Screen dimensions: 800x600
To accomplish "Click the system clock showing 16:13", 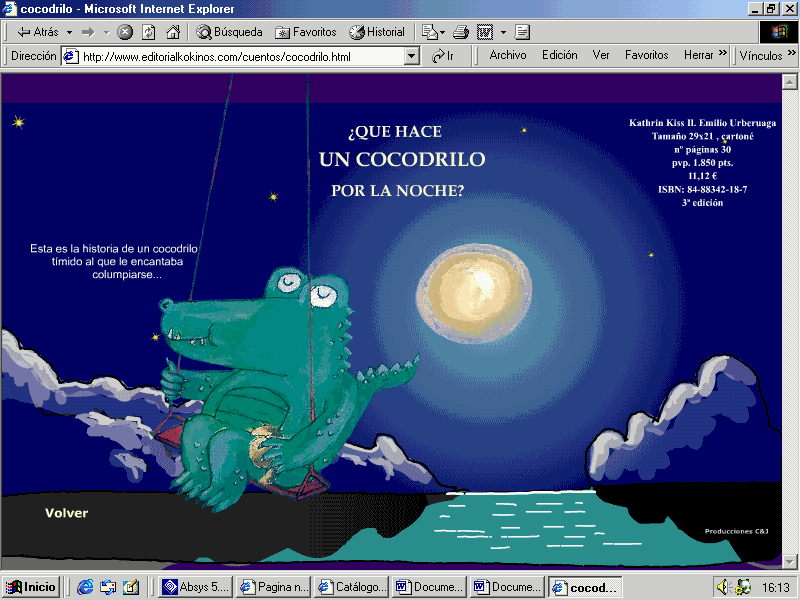I will tap(776, 588).
